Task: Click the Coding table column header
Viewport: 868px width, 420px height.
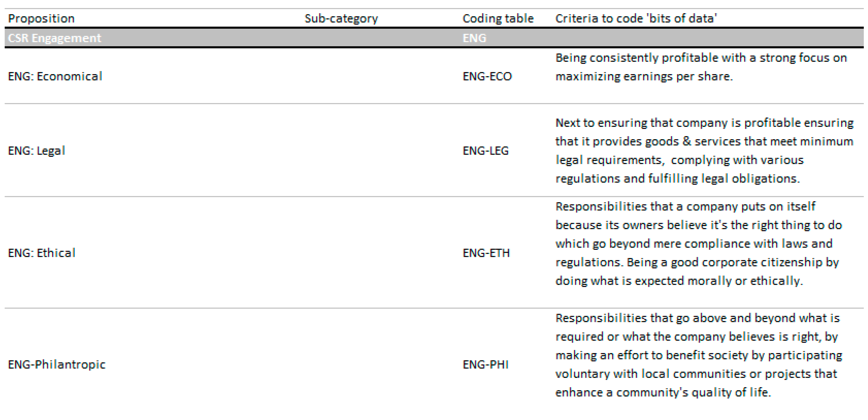Action: [498, 19]
